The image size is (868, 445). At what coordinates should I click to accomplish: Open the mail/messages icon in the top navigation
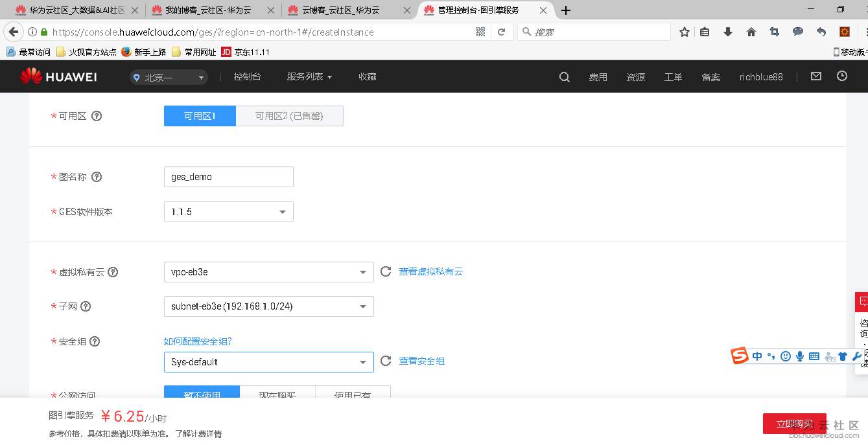[815, 76]
